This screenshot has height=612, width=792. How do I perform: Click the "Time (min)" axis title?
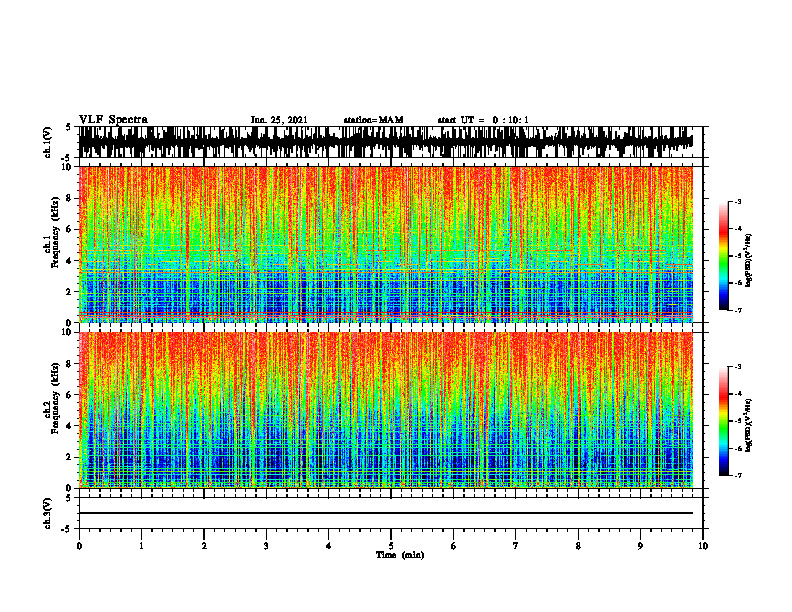coord(400,555)
